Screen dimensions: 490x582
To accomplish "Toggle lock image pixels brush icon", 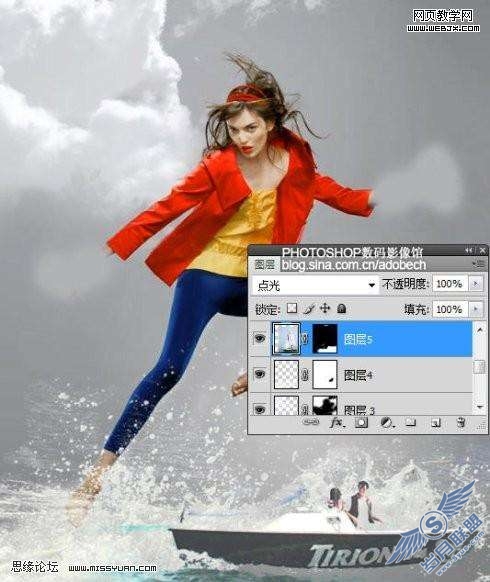I will (309, 308).
